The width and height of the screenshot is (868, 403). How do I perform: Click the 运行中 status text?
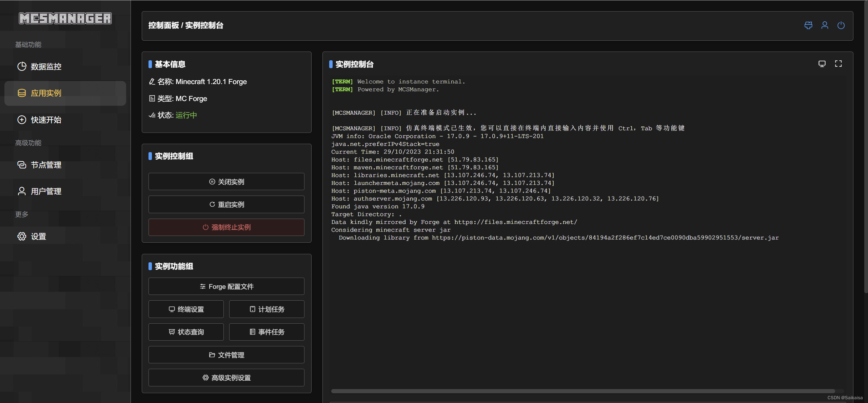pyautogui.click(x=186, y=115)
